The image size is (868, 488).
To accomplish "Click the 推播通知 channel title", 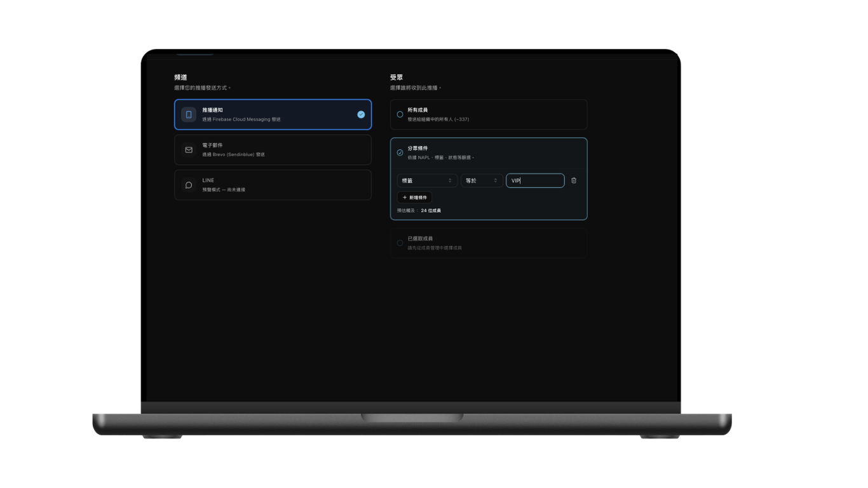I will pyautogui.click(x=212, y=110).
